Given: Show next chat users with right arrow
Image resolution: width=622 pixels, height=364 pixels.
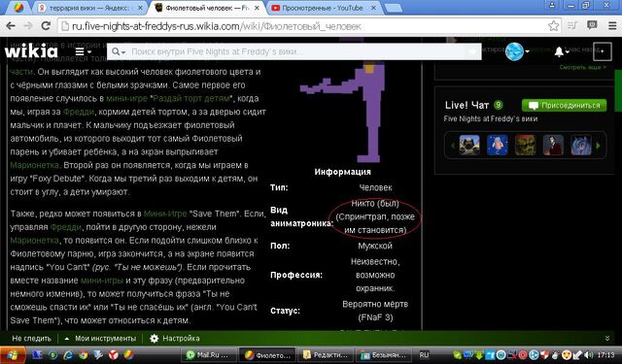Looking at the screenshot, I should pos(599,146).
